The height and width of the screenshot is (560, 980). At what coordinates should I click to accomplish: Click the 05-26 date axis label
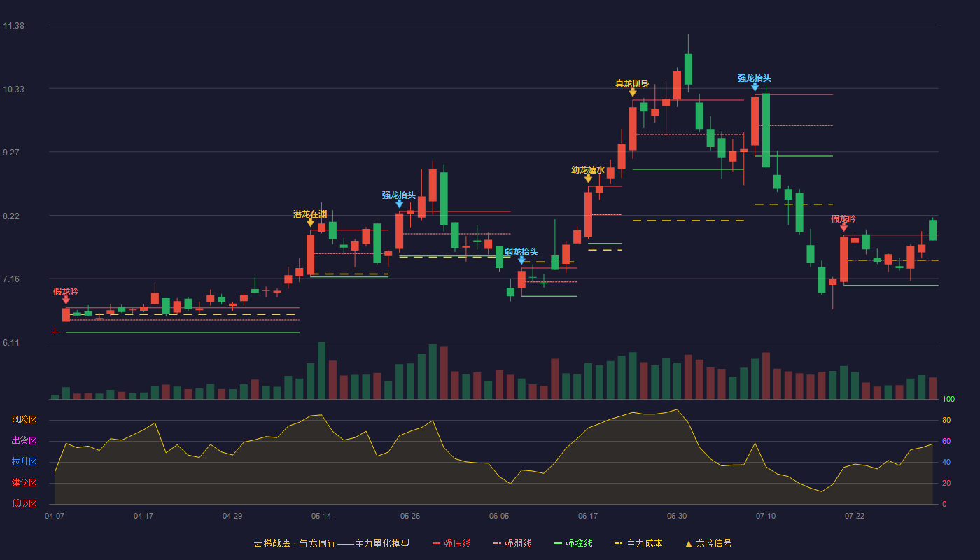pos(410,516)
